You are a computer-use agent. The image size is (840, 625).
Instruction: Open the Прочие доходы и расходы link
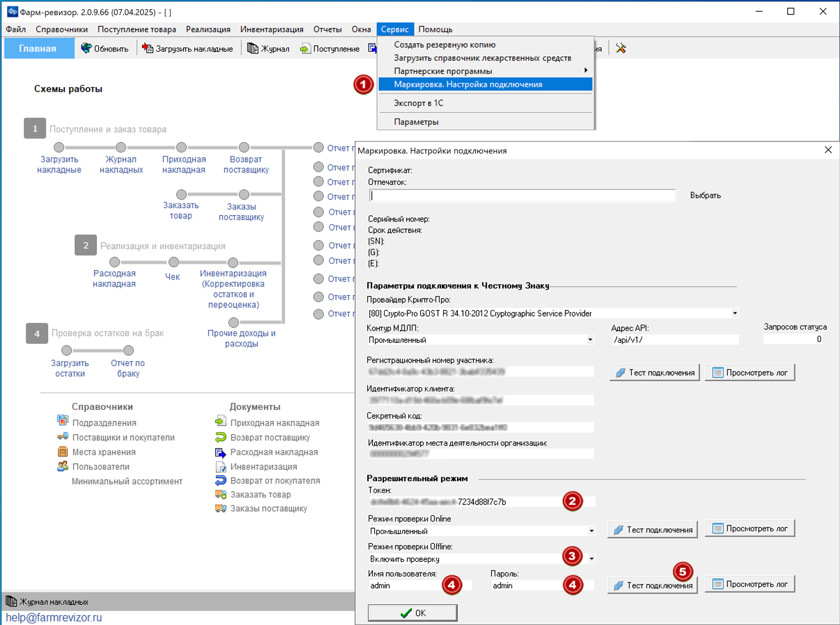[241, 338]
